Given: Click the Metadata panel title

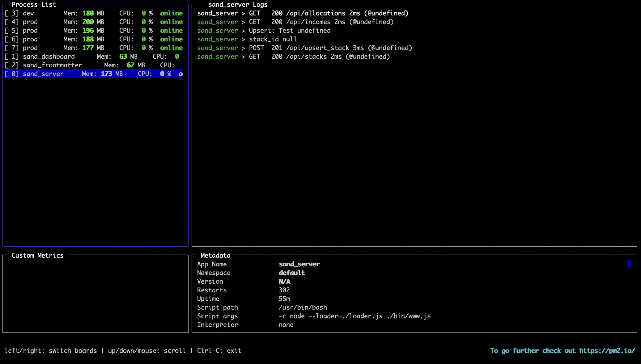Looking at the screenshot, I should tap(216, 256).
